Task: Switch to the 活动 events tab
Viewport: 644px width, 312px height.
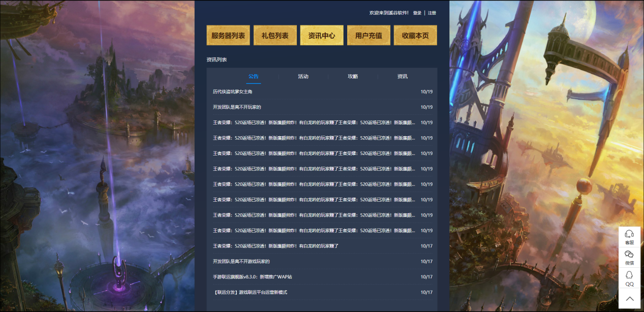Action: tap(303, 76)
